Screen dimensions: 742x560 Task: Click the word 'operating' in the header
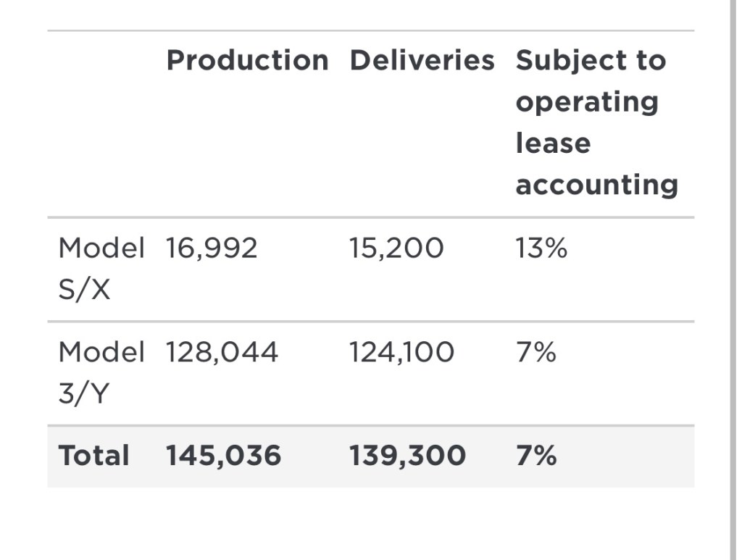pyautogui.click(x=587, y=102)
